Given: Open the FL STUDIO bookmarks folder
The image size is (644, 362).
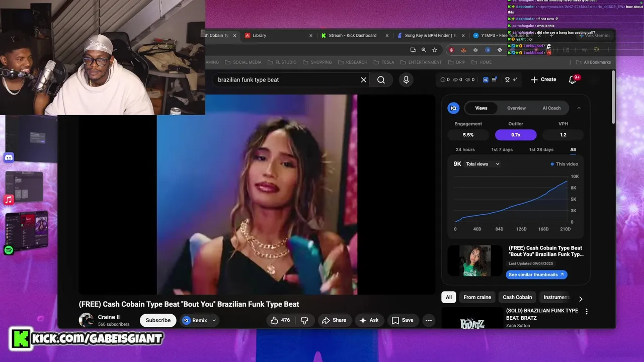Looking at the screenshot, I should [x=282, y=62].
